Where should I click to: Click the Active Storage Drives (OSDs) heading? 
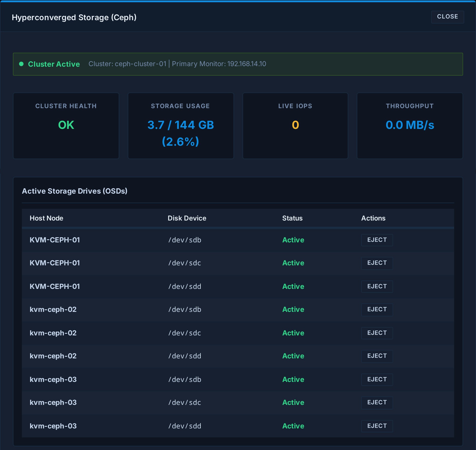click(x=75, y=191)
